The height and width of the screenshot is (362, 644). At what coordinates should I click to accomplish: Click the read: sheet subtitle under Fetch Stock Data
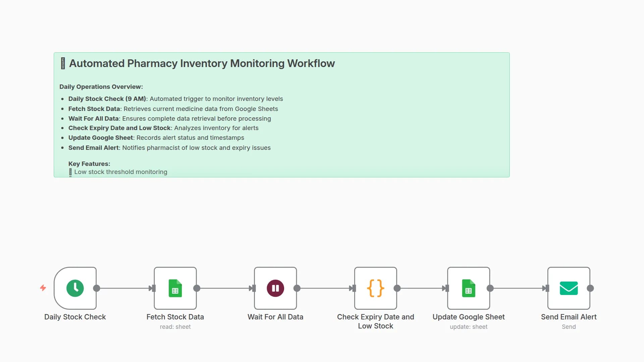point(175,326)
